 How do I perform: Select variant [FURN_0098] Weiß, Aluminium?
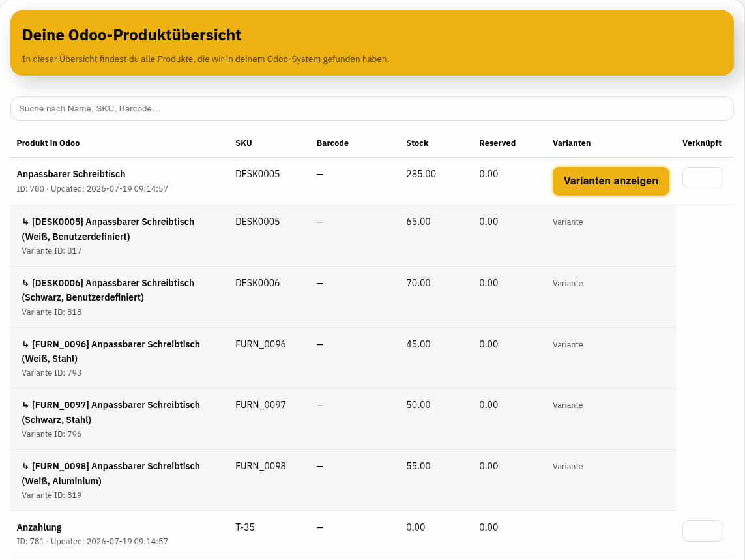tap(111, 473)
